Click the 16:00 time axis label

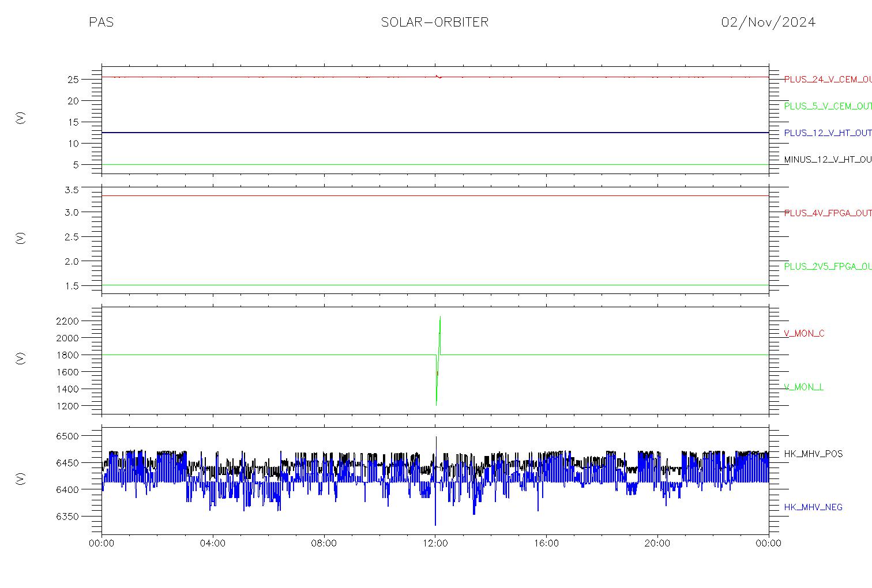tap(546, 543)
